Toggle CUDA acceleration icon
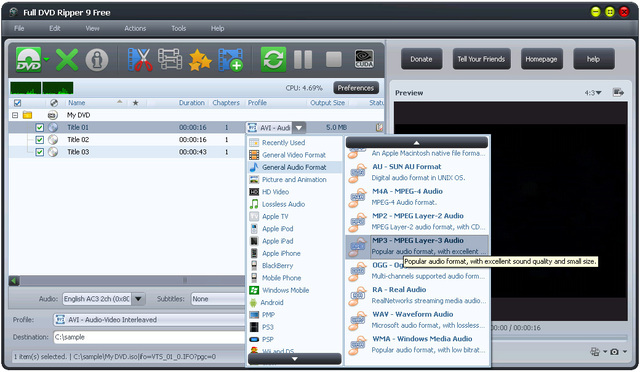640x372 pixels. point(364,59)
